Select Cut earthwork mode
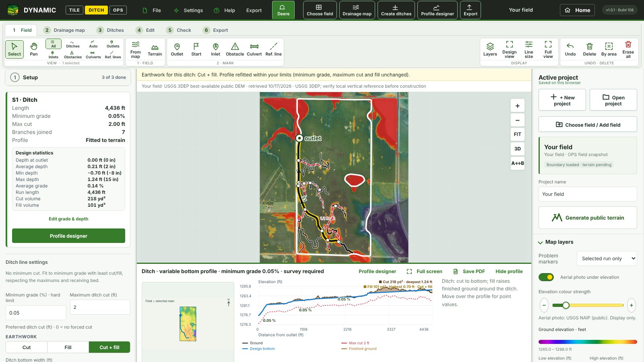 click(27, 347)
